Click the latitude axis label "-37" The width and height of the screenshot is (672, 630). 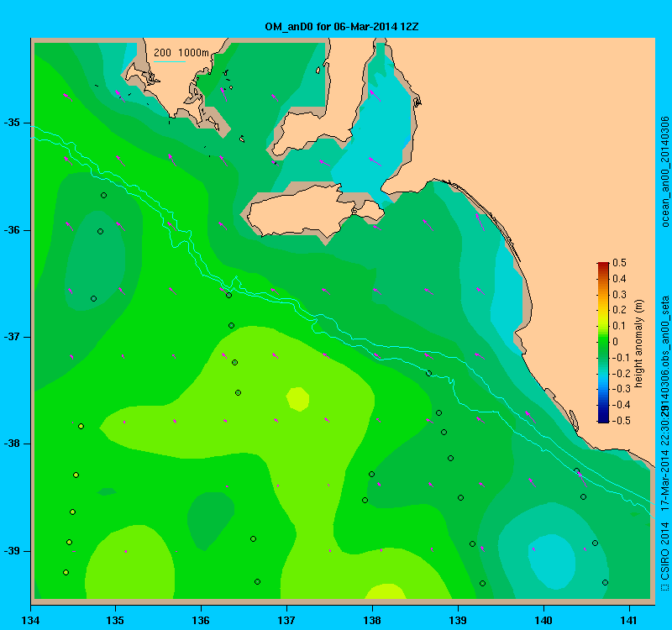point(12,337)
